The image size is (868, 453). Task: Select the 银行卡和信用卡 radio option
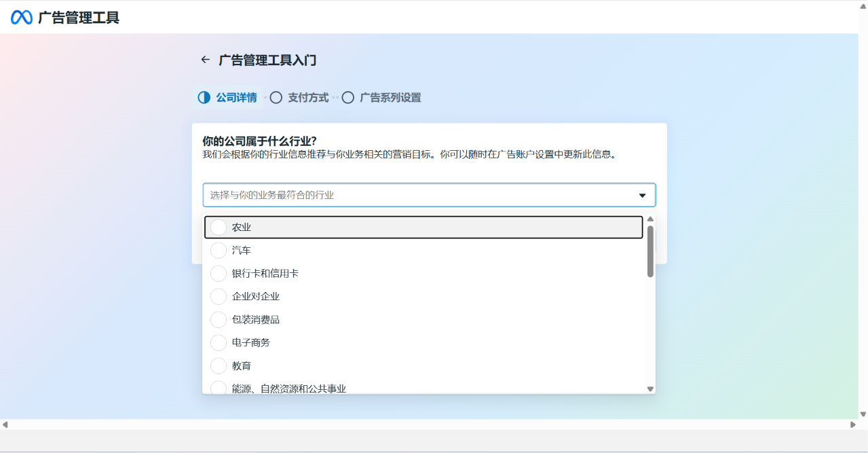coord(219,274)
